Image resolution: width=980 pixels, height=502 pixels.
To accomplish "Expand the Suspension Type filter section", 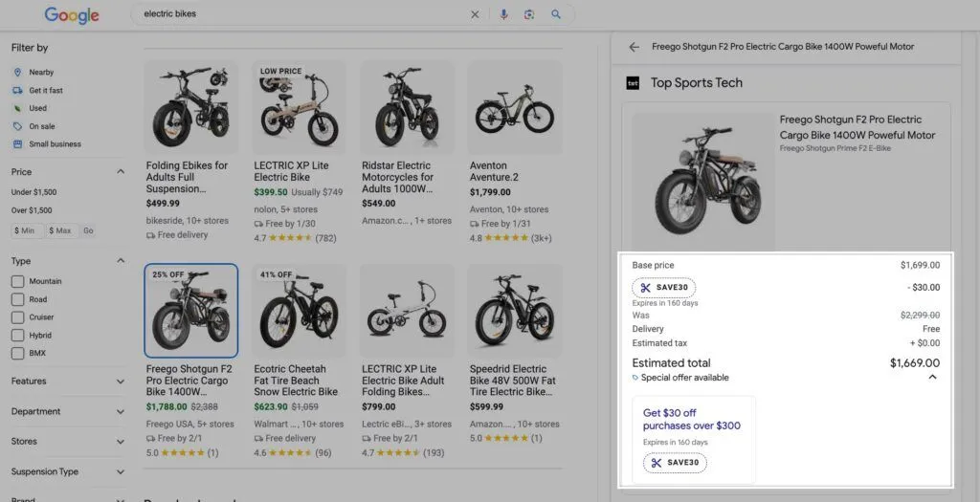I will (x=121, y=472).
